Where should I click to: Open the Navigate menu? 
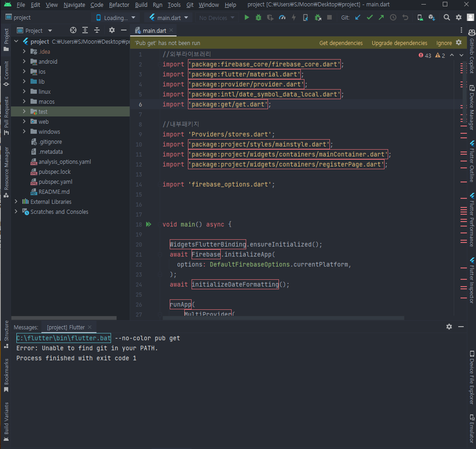pyautogui.click(x=74, y=5)
